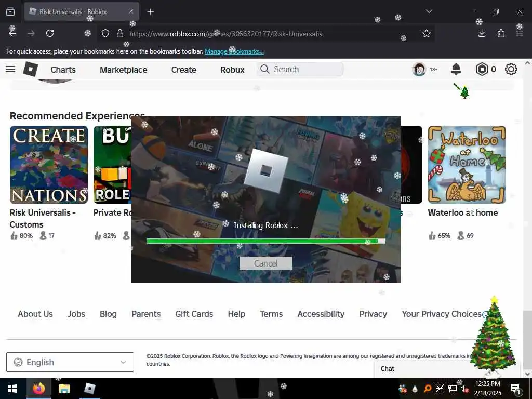Open the Jobs footer link

[x=76, y=314]
